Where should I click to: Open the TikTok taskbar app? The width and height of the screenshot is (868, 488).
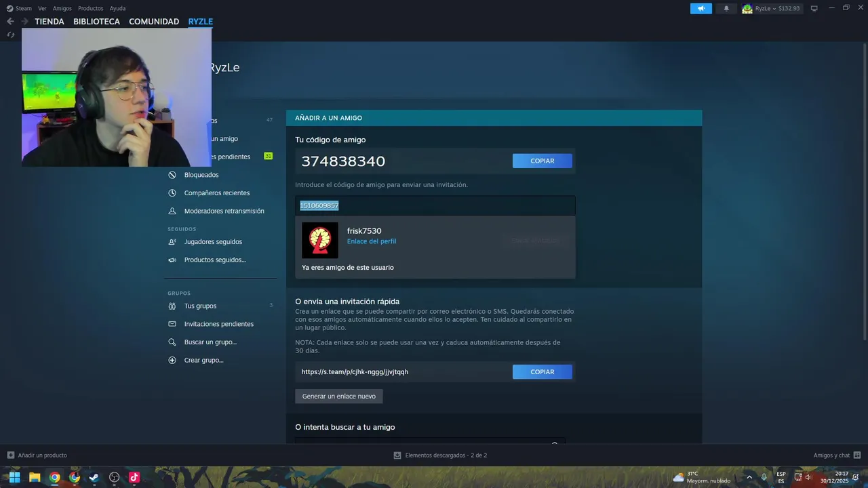[x=134, y=477]
